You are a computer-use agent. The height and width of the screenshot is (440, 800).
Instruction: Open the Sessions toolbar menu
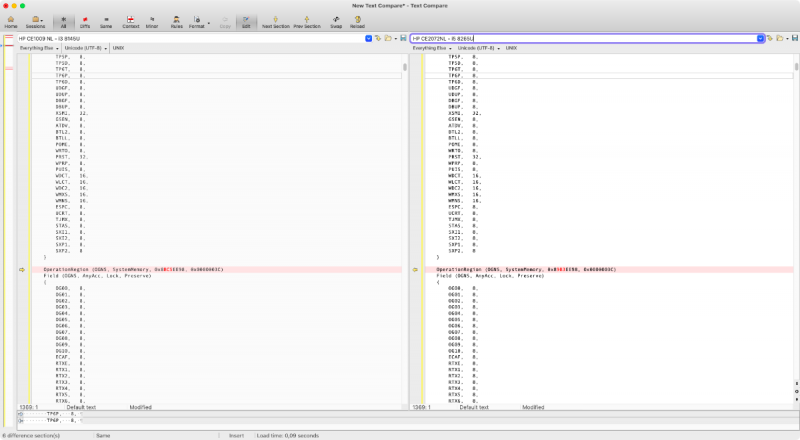(x=36, y=22)
